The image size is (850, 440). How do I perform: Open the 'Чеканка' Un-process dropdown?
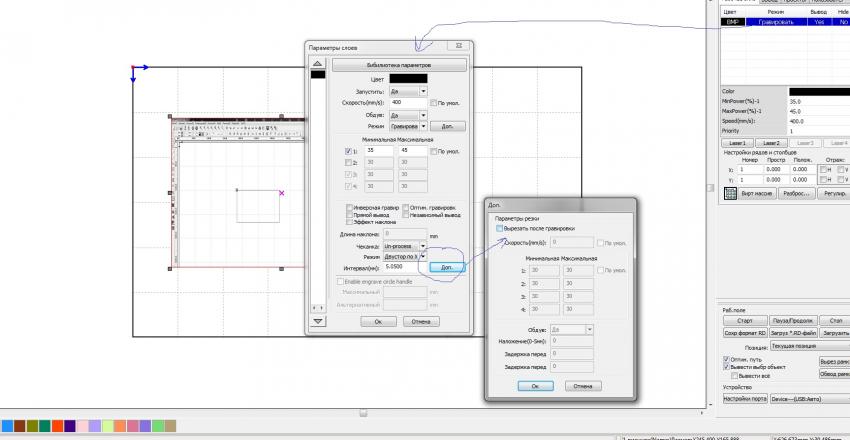(423, 245)
